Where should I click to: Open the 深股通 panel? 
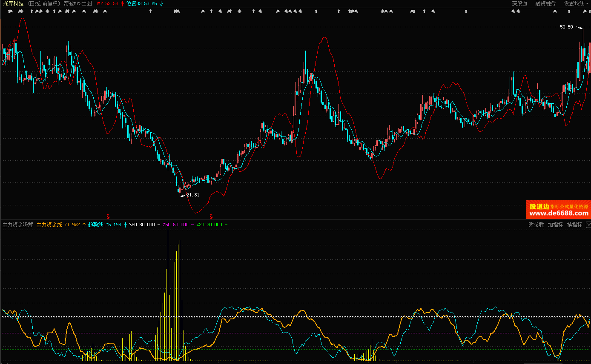tap(519, 3)
